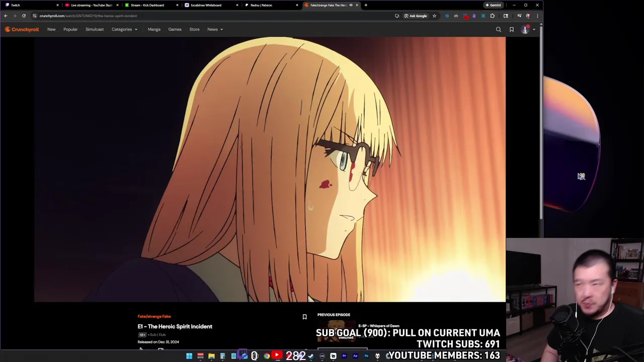Go to the New page
The height and width of the screenshot is (362, 644).
tap(51, 29)
